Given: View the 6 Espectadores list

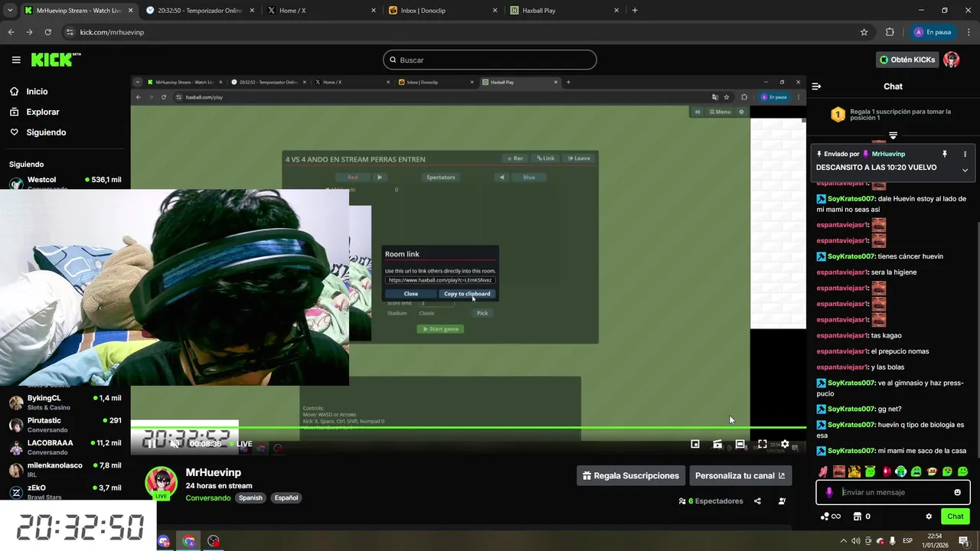Looking at the screenshot, I should tap(710, 501).
